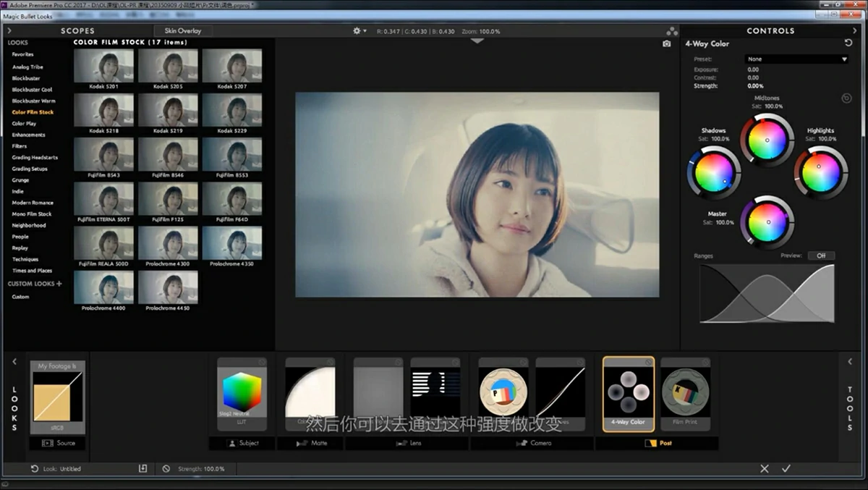
Task: Select the Film Print tool card
Action: click(686, 394)
